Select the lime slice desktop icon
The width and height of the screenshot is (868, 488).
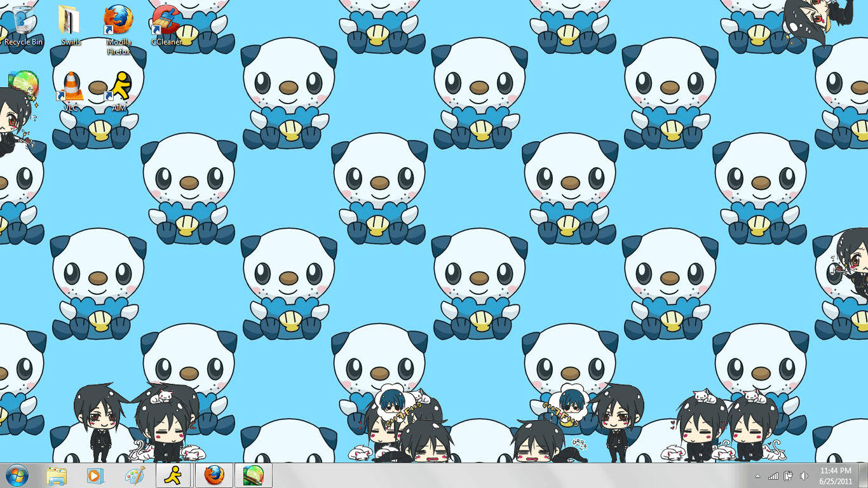(x=24, y=86)
